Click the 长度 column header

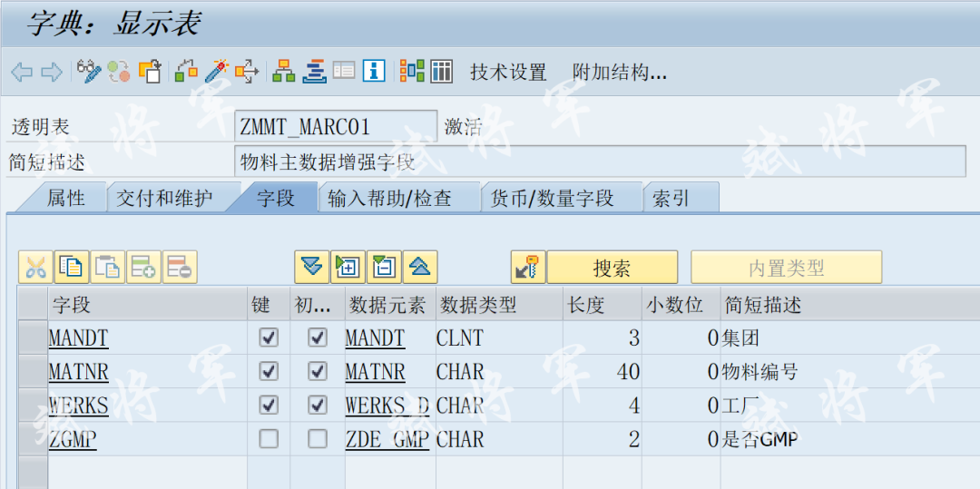602,305
